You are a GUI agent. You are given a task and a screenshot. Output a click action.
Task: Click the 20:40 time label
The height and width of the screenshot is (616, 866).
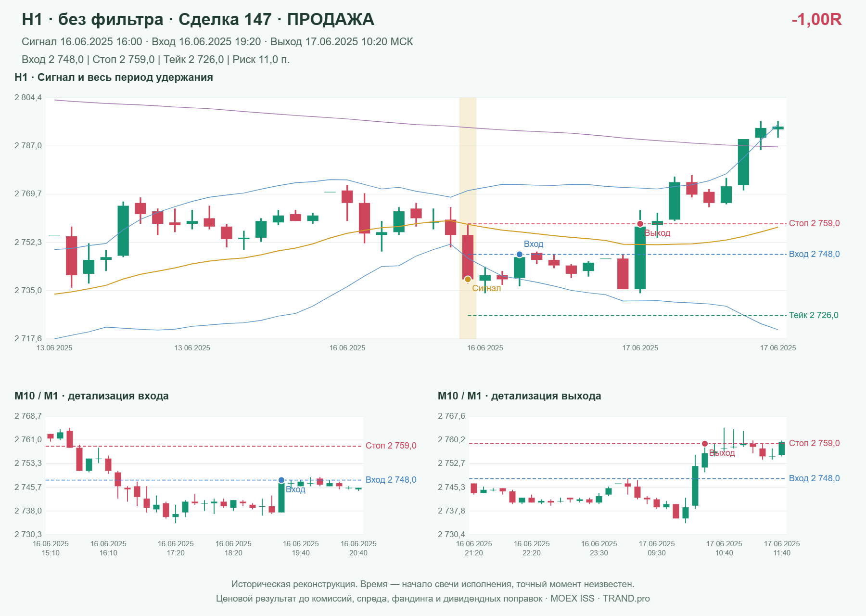pos(358,553)
